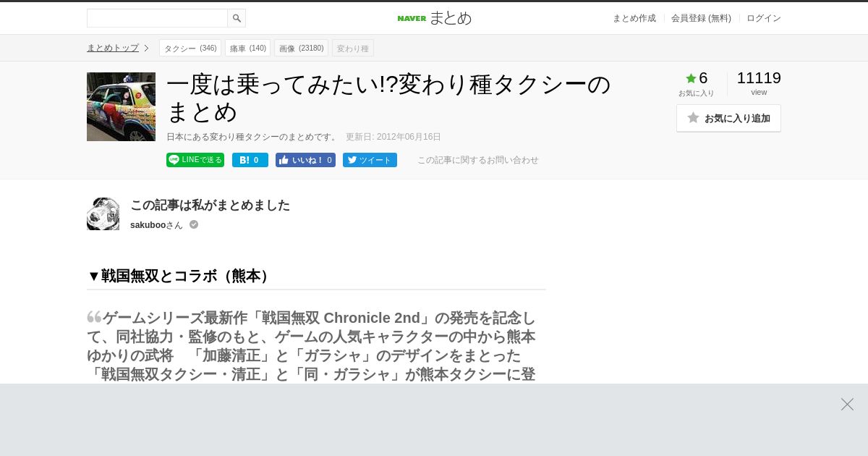The image size is (868, 456).
Task: Open まとめ作成 link
Action: pos(634,18)
